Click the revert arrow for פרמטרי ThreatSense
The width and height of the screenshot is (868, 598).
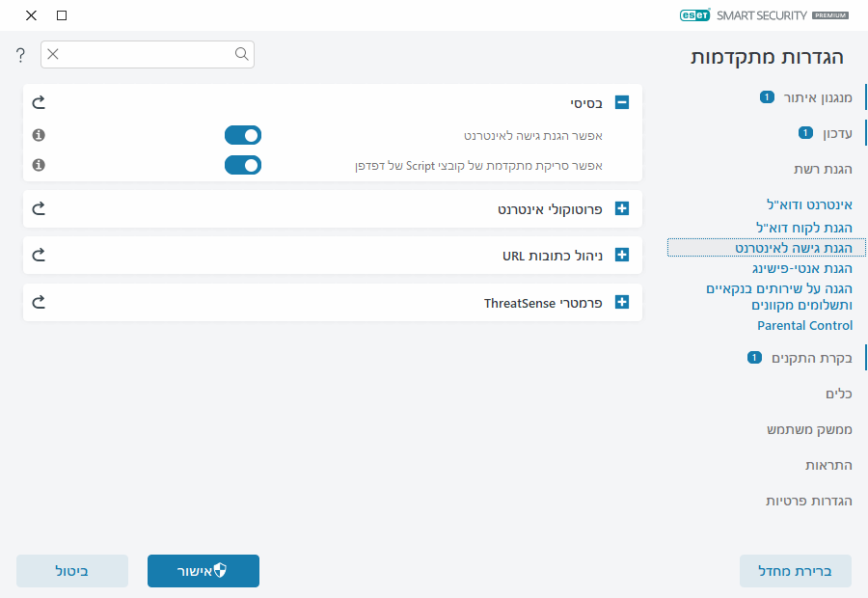[39, 302]
